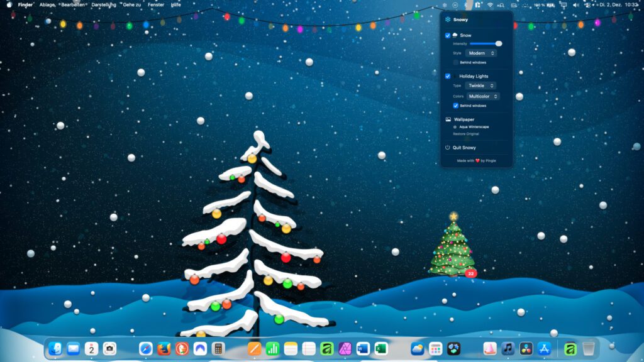The height and width of the screenshot is (362, 644).
Task: Select the Aqua Winterscape wallpaper option
Action: tap(473, 128)
